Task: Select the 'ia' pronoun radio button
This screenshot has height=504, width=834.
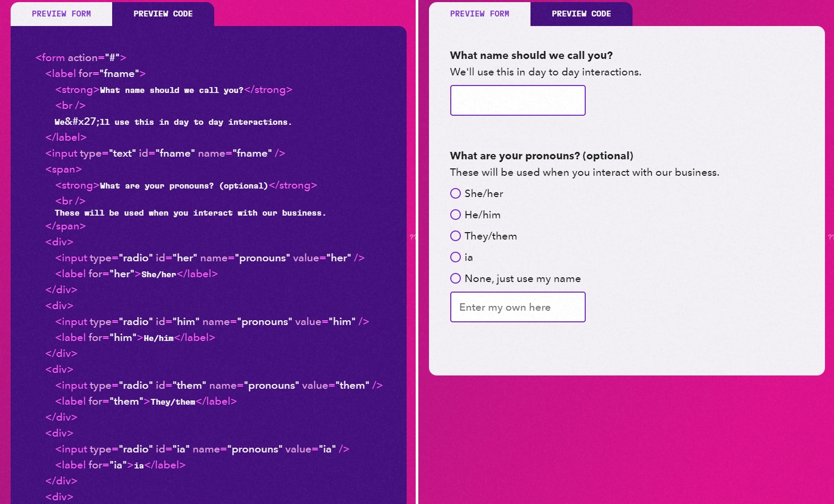Action: 456,257
